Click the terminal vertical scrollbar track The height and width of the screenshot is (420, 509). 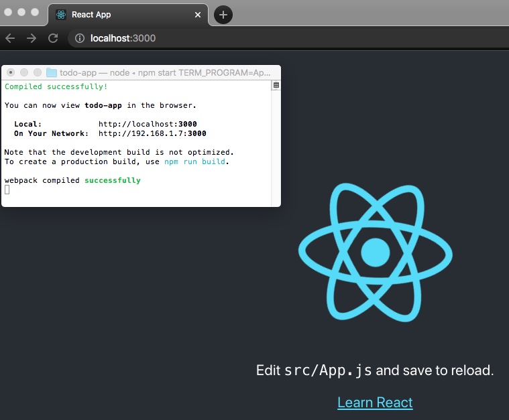[x=276, y=147]
